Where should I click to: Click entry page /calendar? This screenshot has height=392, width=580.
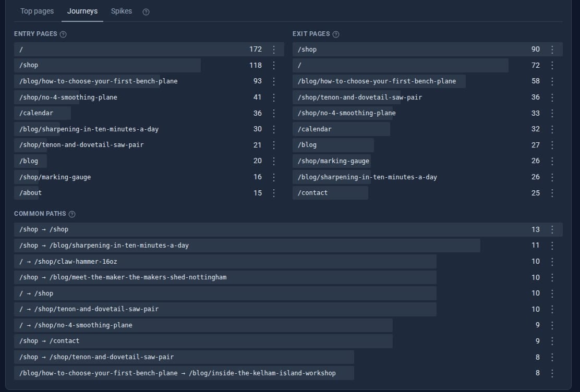[x=149, y=113]
